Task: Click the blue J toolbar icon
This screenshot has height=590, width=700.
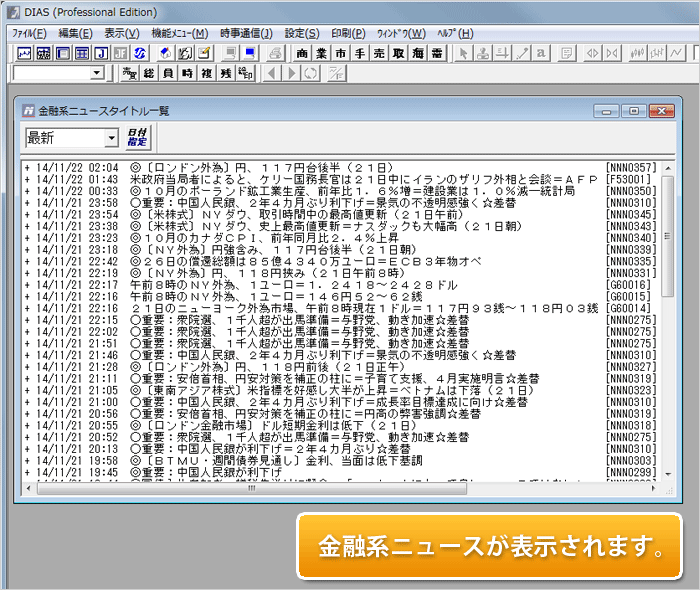Action: click(100, 53)
